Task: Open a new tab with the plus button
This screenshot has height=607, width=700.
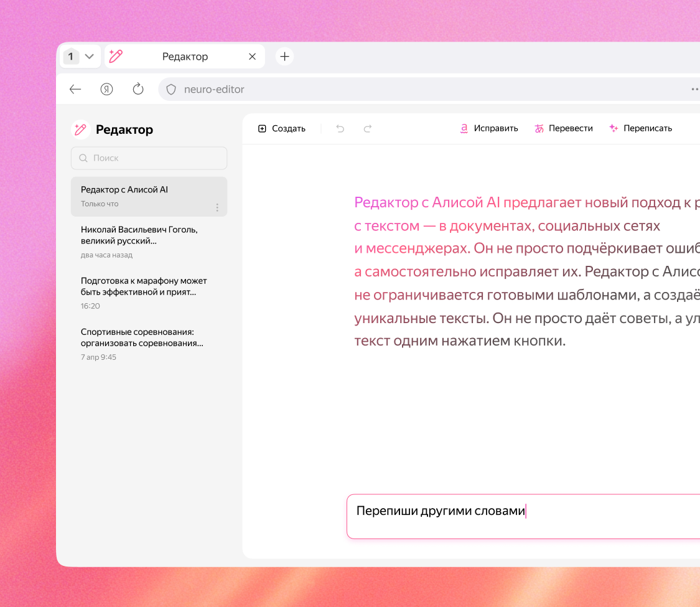Action: point(284,57)
